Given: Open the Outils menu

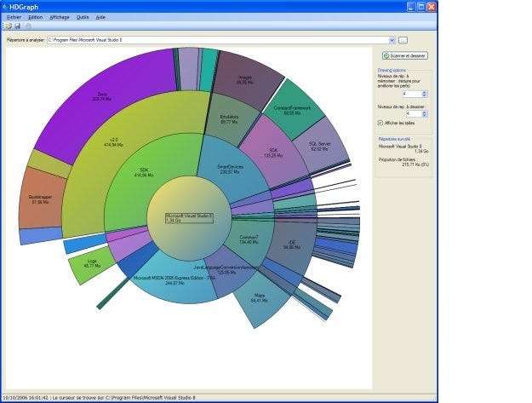Looking at the screenshot, I should click(x=83, y=16).
